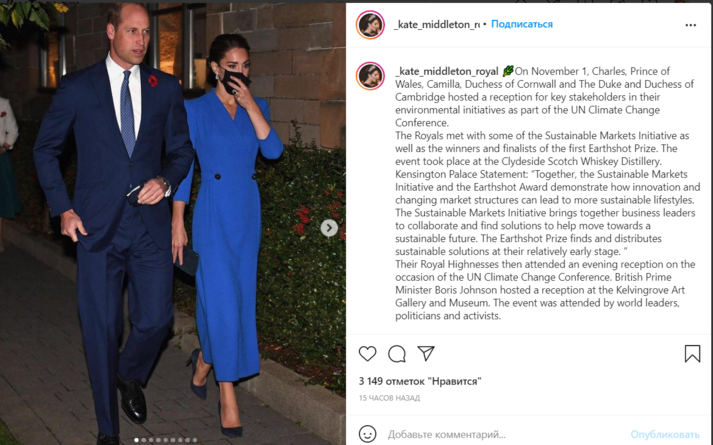
Task: Click the Опубликовать post comment button
Action: click(665, 435)
